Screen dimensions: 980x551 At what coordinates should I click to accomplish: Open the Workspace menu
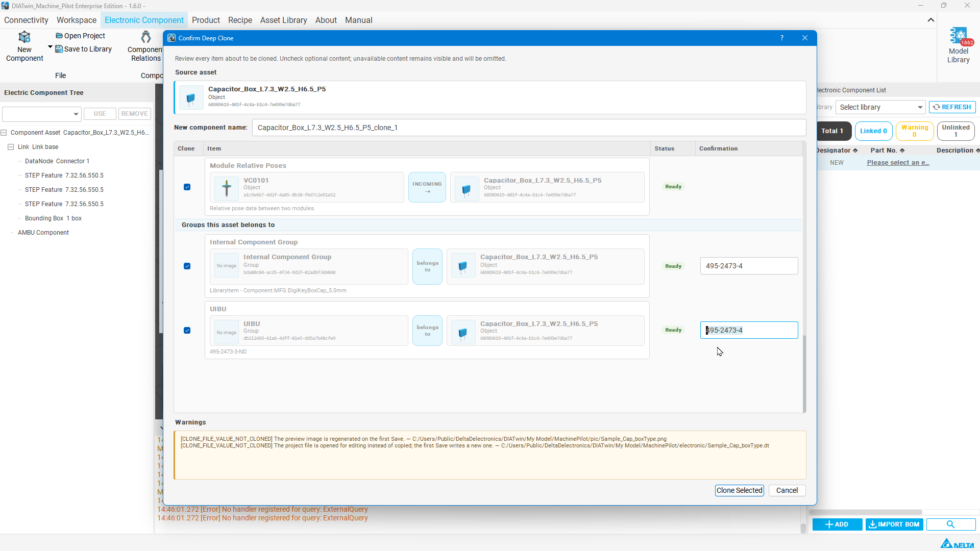point(77,20)
